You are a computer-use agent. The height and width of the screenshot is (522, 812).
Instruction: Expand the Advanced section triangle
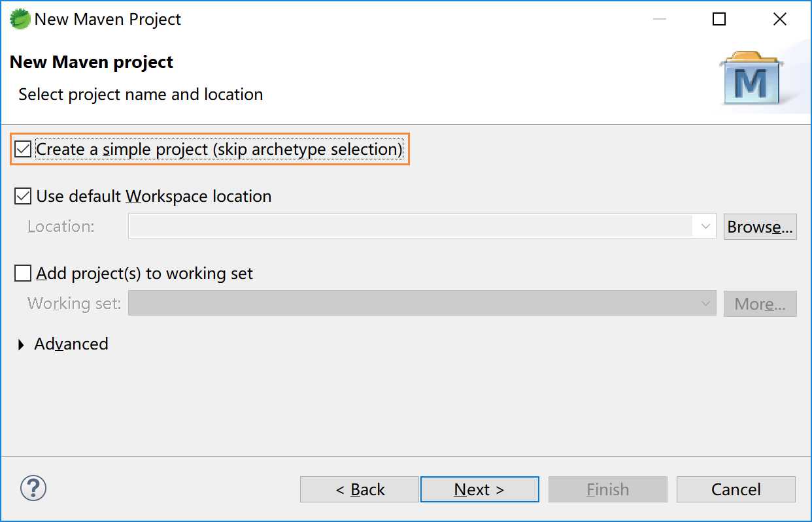coord(22,345)
